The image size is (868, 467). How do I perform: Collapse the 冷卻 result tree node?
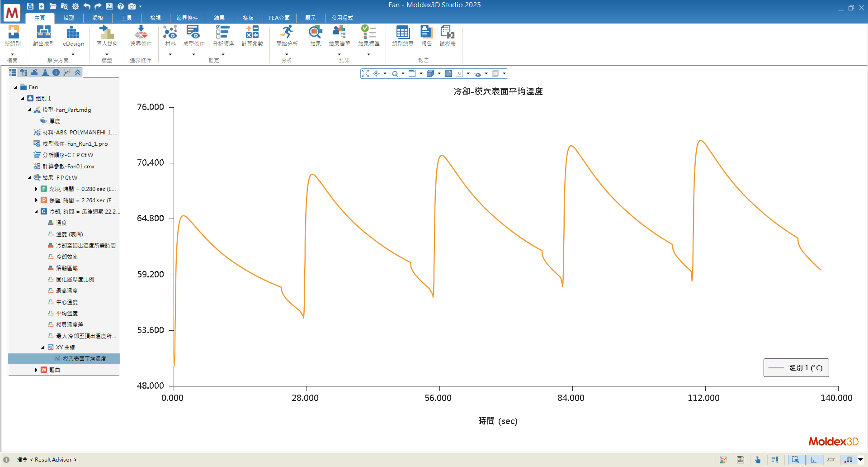[x=36, y=212]
